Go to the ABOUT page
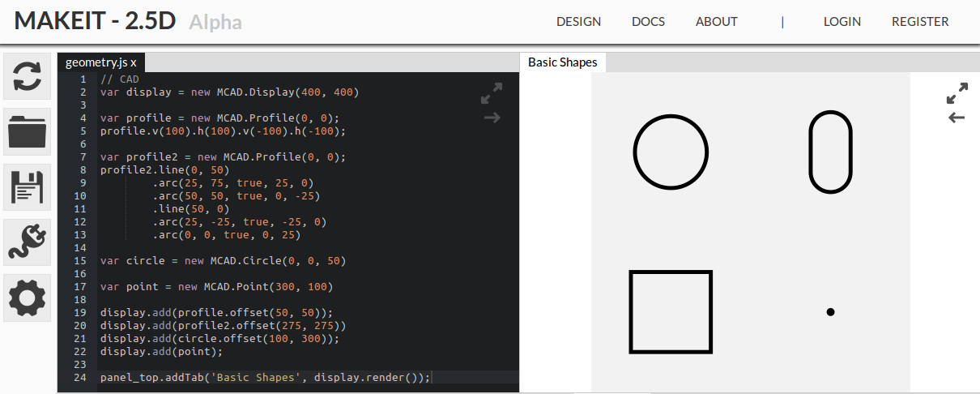This screenshot has width=980, height=394. [x=716, y=22]
